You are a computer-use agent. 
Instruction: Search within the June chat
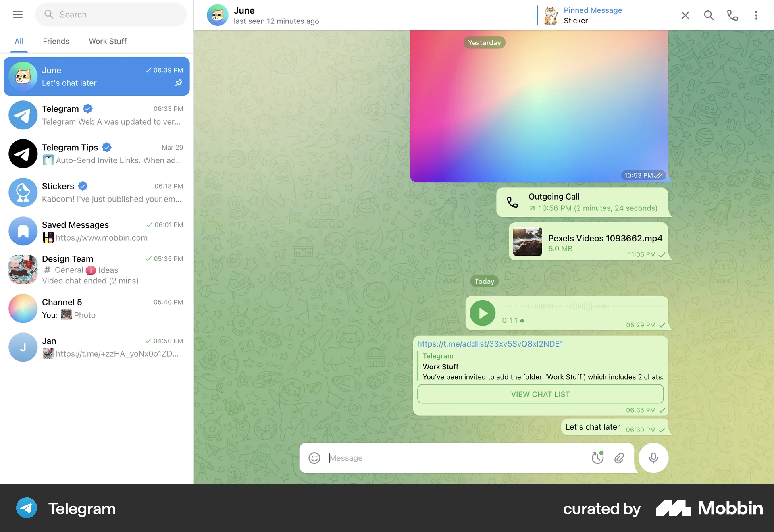709,15
